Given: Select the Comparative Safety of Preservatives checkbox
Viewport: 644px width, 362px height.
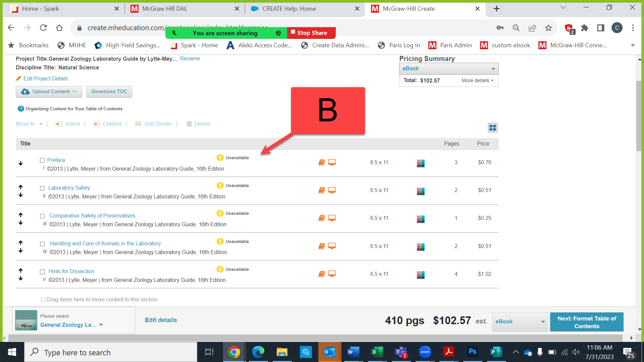Looking at the screenshot, I should [42, 216].
